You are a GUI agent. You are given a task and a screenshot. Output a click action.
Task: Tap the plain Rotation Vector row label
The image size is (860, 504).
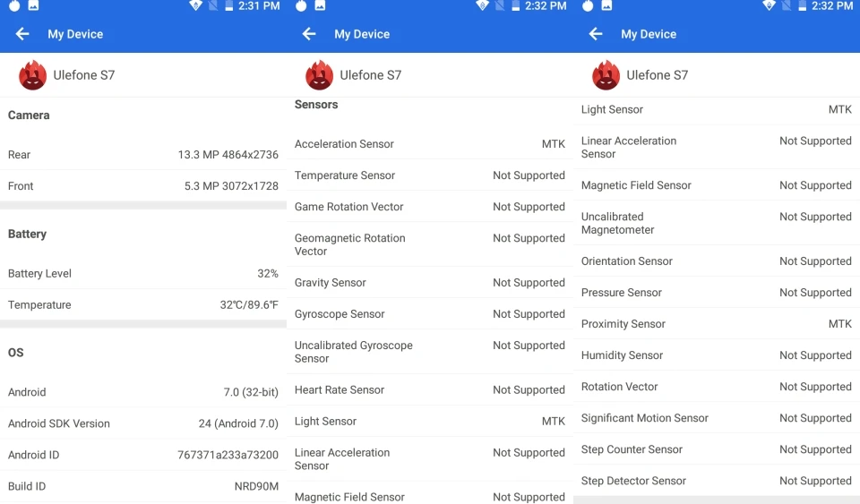coord(619,387)
